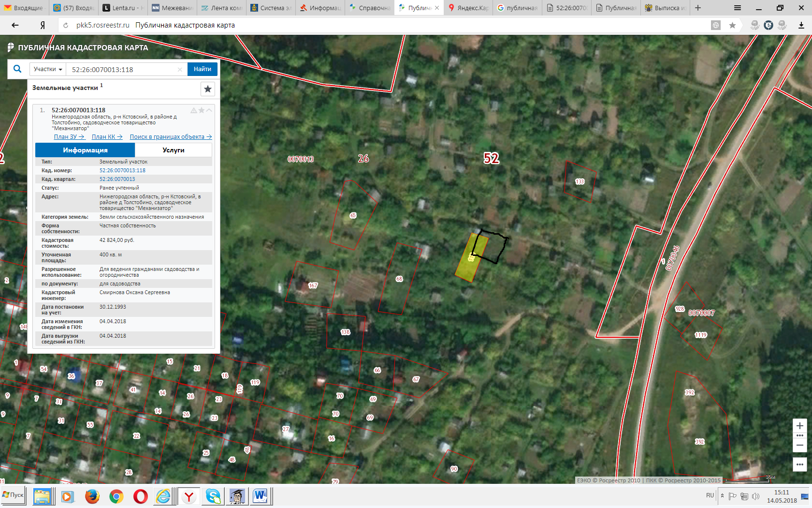
Task: Zoom out the map with minus
Action: tap(800, 445)
